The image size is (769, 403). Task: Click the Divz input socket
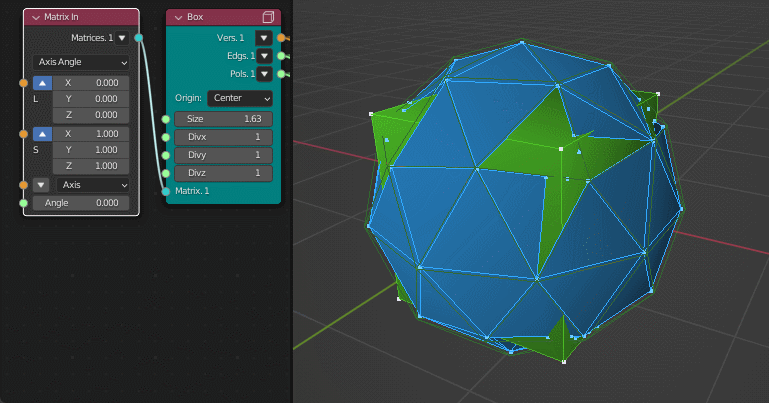click(x=166, y=173)
